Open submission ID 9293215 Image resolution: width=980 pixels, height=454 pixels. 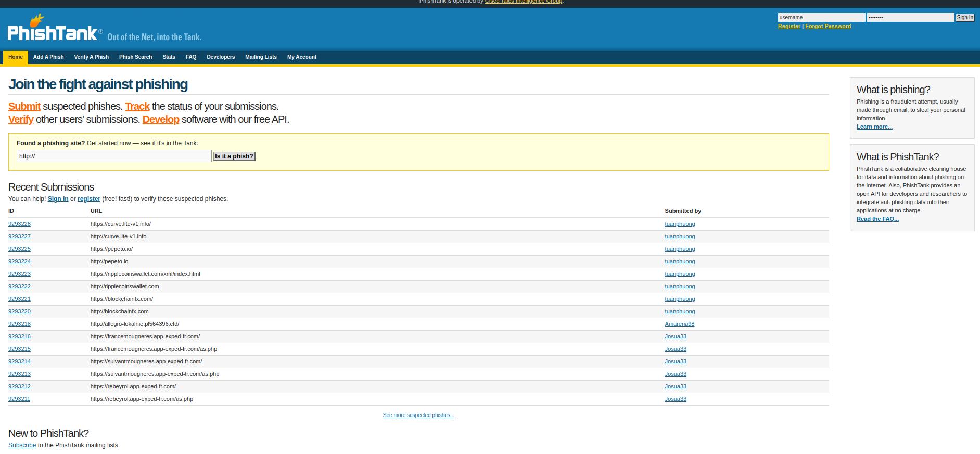[19, 349]
